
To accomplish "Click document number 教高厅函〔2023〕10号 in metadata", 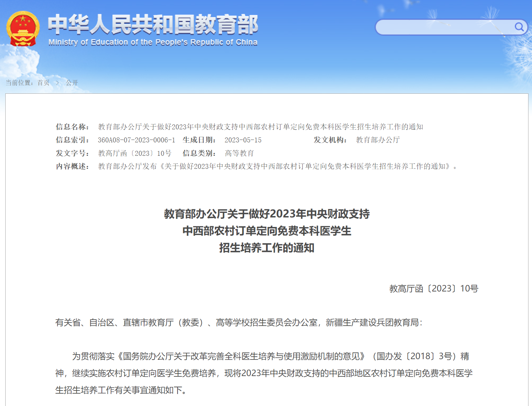I will [135, 153].
